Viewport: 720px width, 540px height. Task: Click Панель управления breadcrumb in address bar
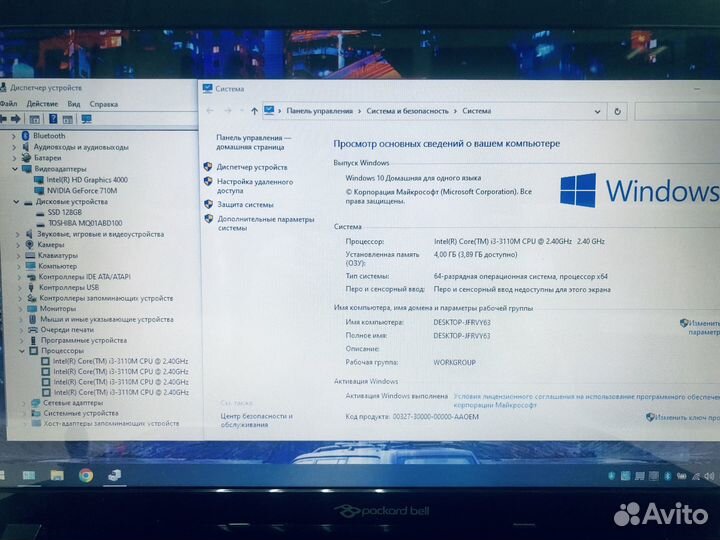coord(320,111)
